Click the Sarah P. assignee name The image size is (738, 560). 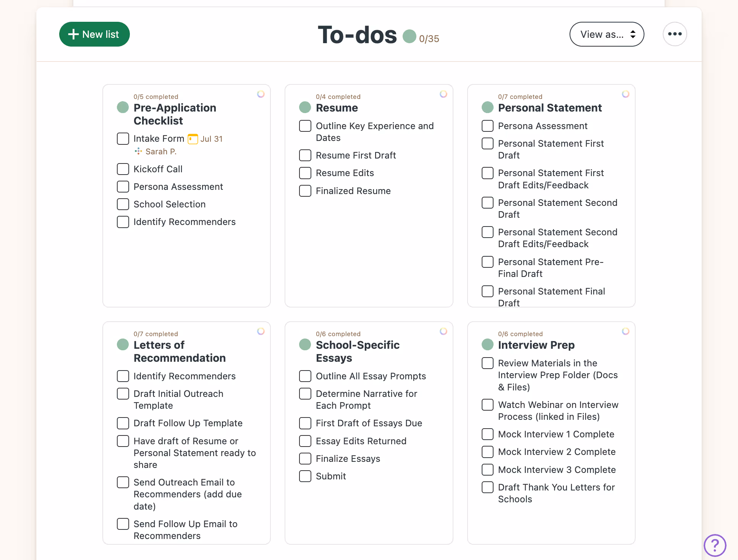(x=161, y=151)
